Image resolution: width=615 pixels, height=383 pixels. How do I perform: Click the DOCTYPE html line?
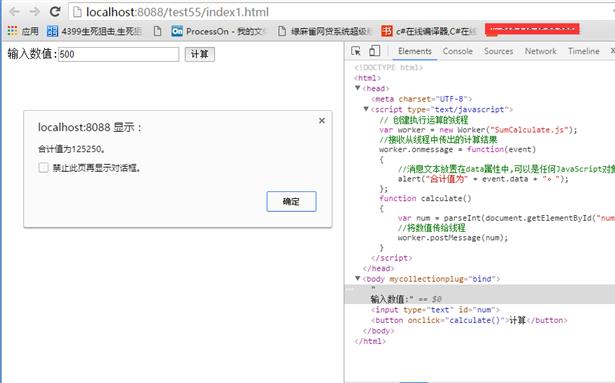pos(388,67)
